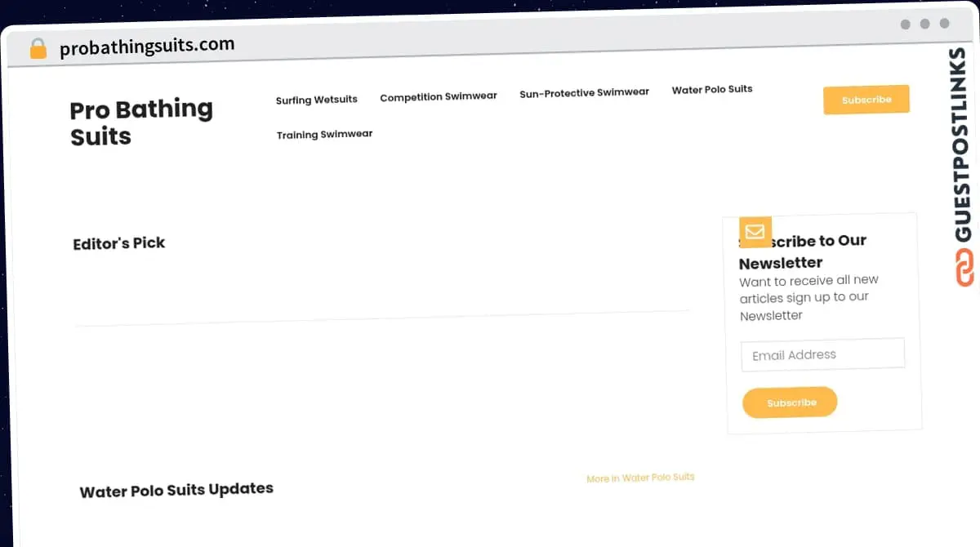Click the GUESTPOSTLINKS vertical text
Viewport: 980px width, 547px height.
(x=964, y=146)
